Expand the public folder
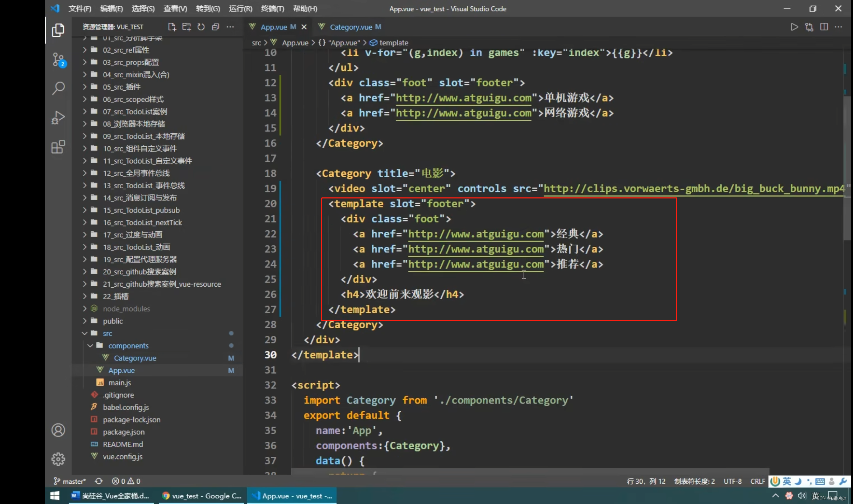The height and width of the screenshot is (504, 853). (158, 321)
